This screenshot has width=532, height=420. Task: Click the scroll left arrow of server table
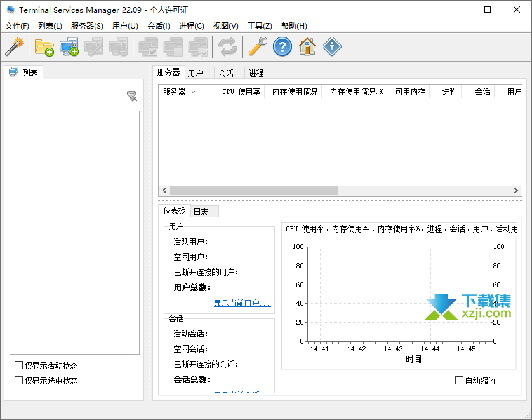[164, 190]
